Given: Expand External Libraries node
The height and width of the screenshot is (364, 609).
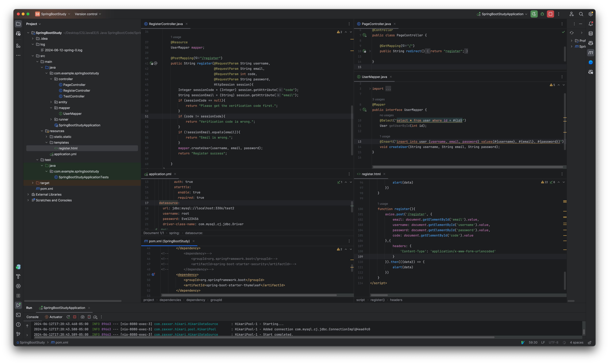Looking at the screenshot, I should point(28,195).
